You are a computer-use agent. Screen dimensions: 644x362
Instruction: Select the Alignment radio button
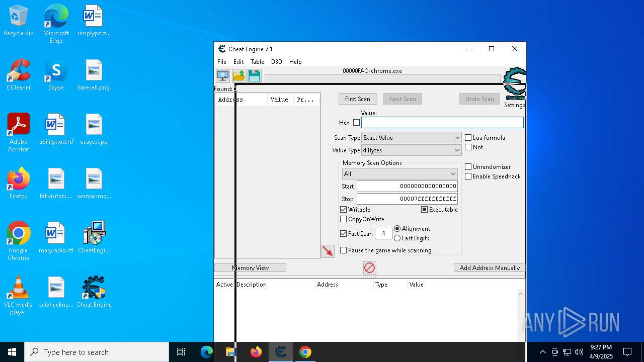coord(397,229)
